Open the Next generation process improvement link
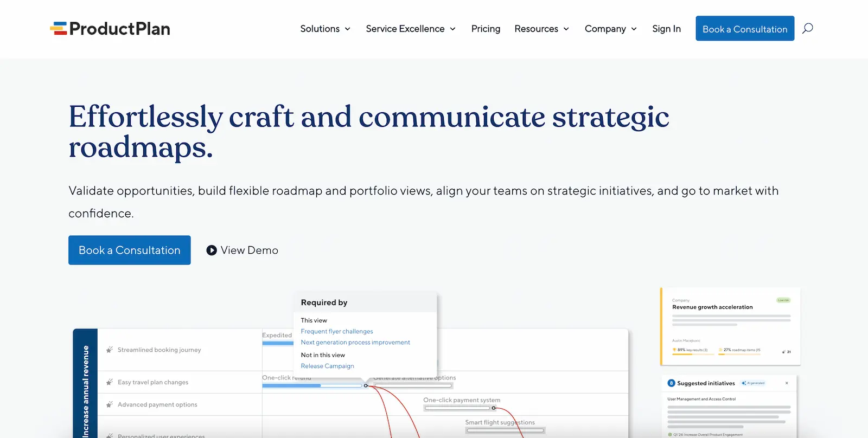Viewport: 868px width, 438px height. pos(355,343)
